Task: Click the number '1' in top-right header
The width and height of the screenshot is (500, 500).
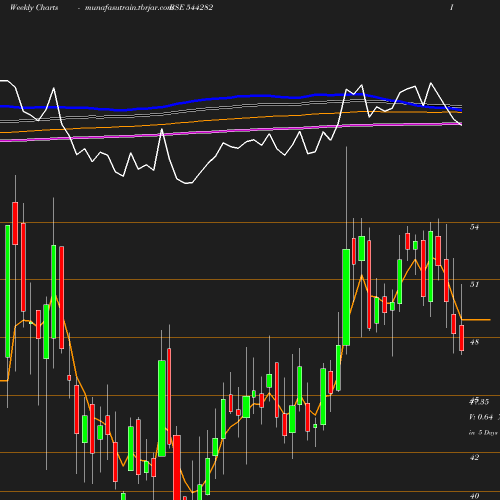Action: [x=451, y=8]
